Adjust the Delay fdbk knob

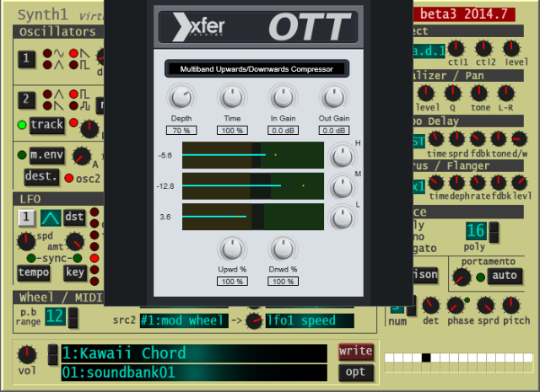pos(478,139)
